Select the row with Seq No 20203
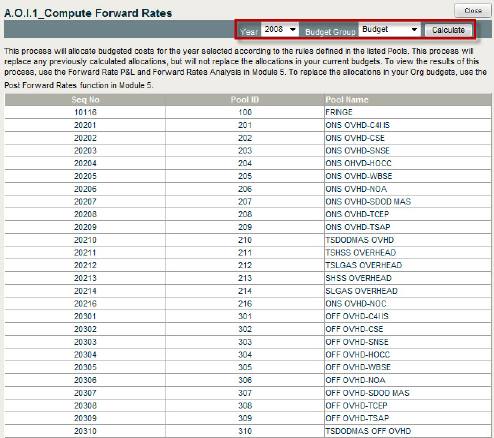 pos(248,151)
